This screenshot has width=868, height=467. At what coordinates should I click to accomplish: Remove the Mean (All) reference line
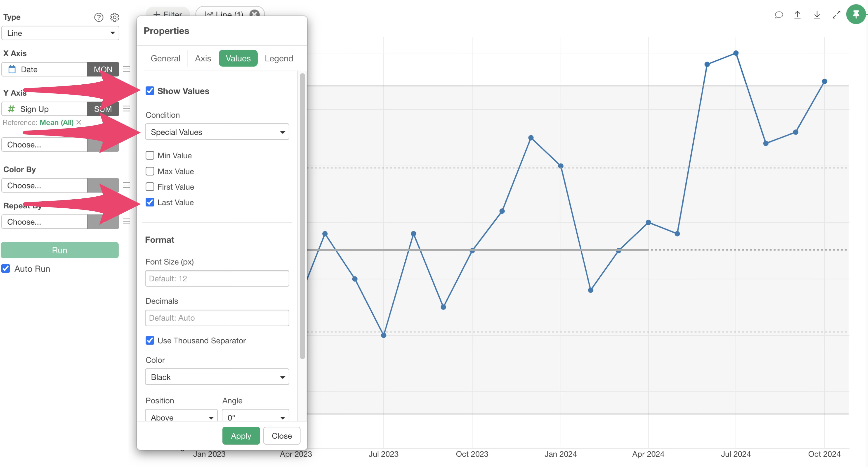click(x=79, y=122)
